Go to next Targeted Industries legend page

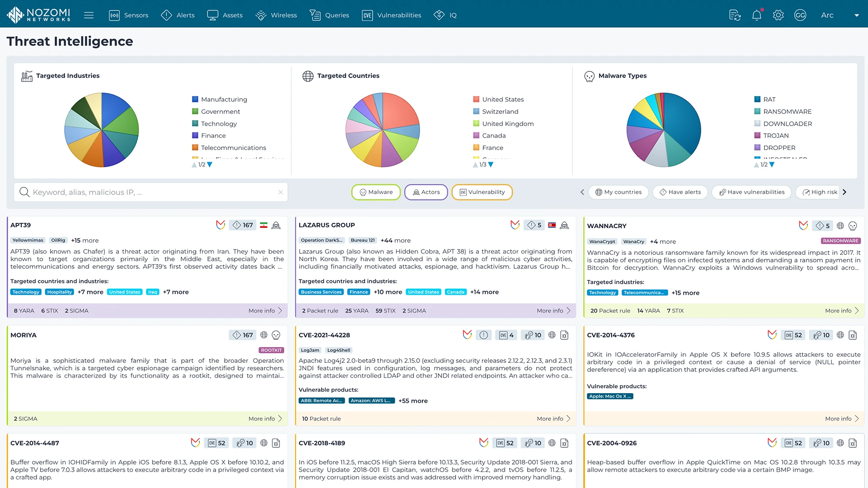point(210,164)
